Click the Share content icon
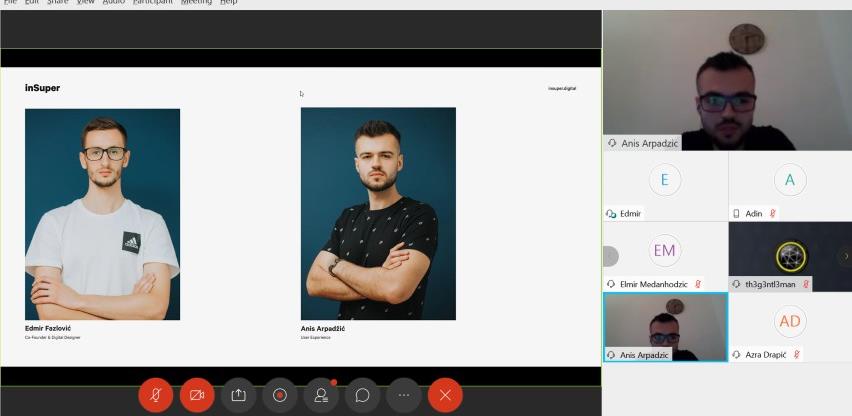 click(x=238, y=395)
